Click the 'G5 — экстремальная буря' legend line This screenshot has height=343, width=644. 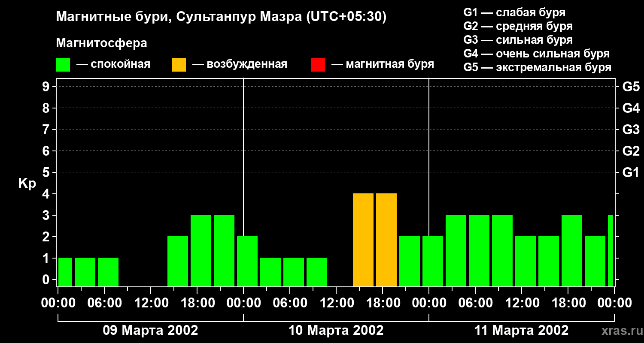click(538, 67)
